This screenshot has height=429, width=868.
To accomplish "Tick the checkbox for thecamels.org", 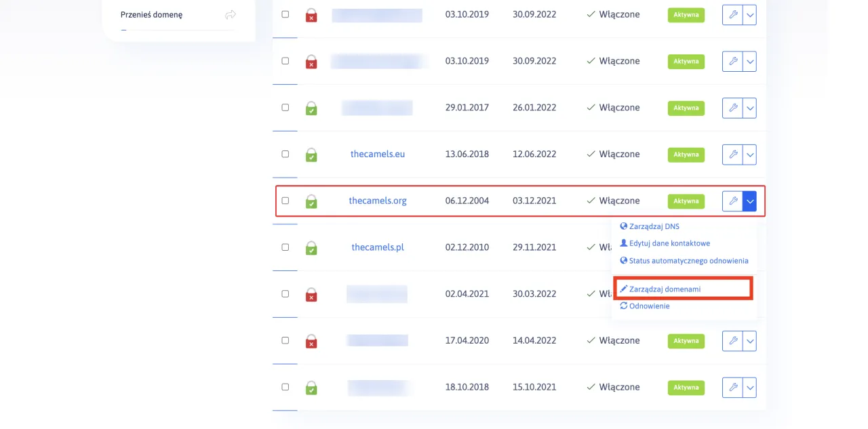I will (285, 201).
